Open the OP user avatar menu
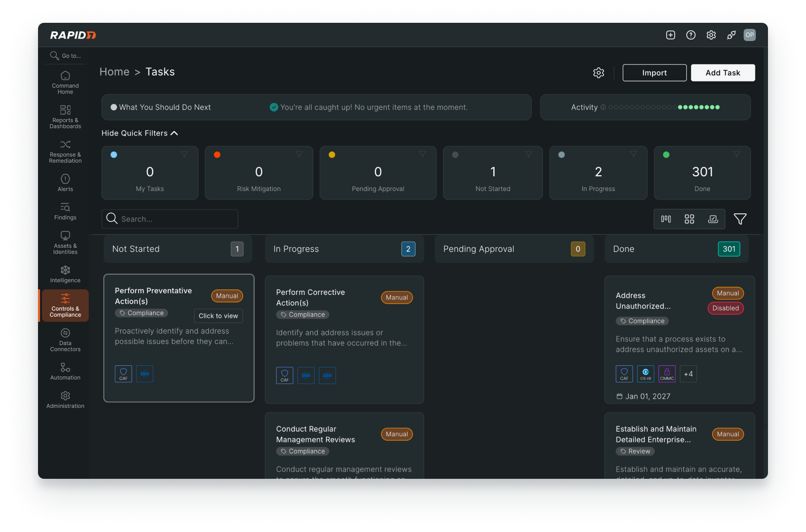Viewport: 806px width, 532px height. point(749,35)
